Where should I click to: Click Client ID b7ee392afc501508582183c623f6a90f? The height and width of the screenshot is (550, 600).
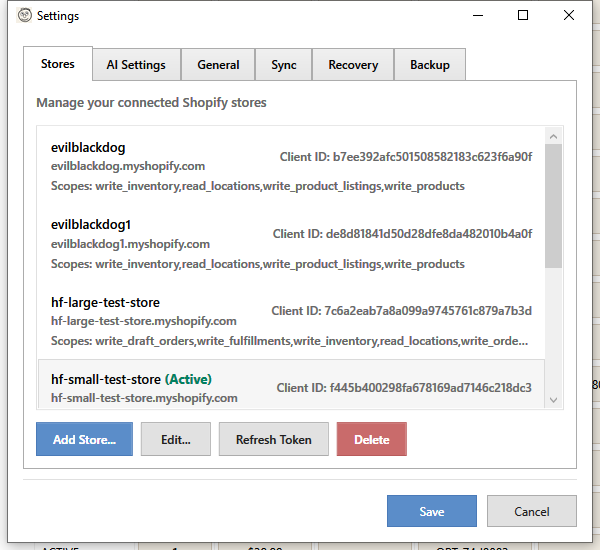point(406,157)
